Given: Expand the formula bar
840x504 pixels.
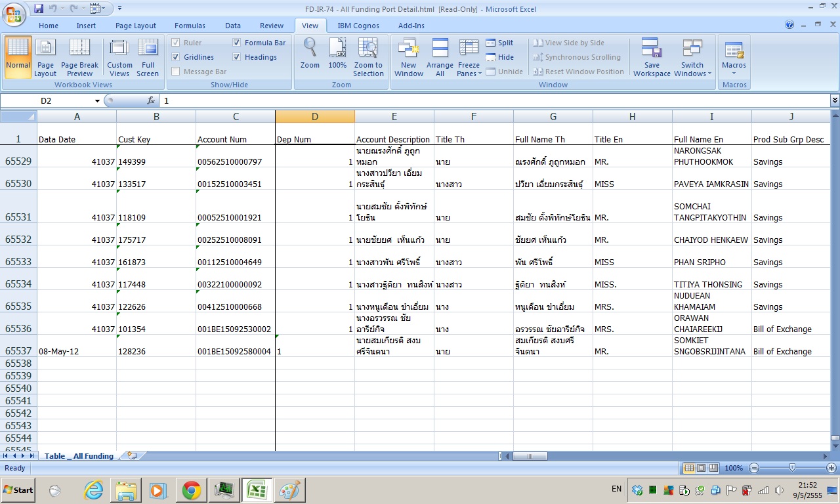Looking at the screenshot, I should coord(835,100).
